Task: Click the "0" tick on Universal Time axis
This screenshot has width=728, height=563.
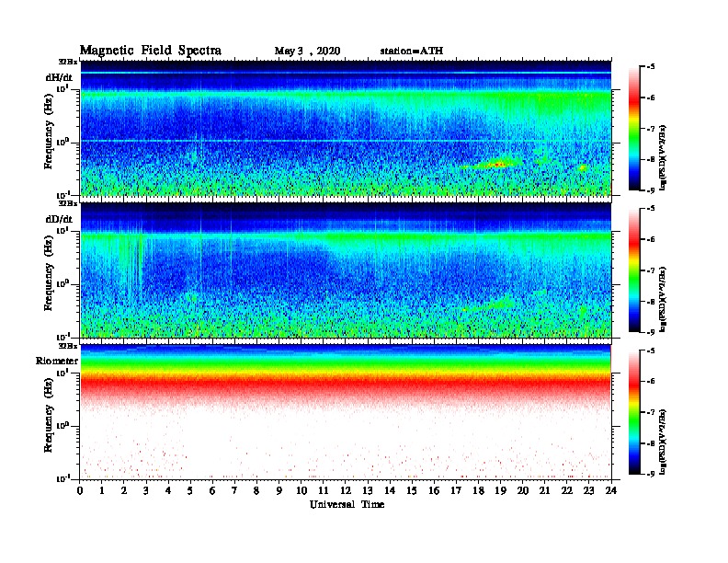Action: click(80, 490)
